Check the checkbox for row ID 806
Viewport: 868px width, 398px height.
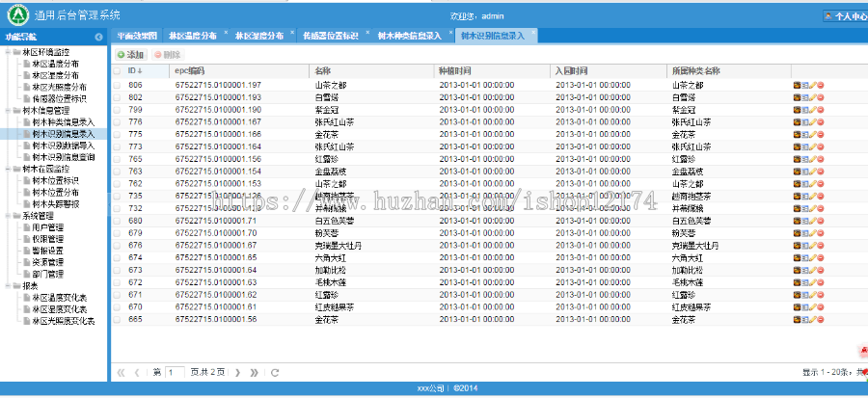point(117,85)
